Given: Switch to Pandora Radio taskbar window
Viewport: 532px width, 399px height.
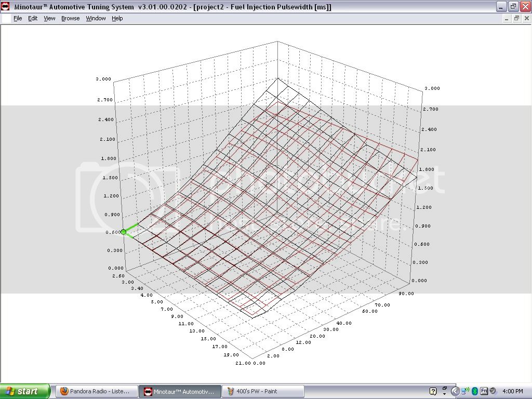Looking at the screenshot, I should (x=96, y=391).
